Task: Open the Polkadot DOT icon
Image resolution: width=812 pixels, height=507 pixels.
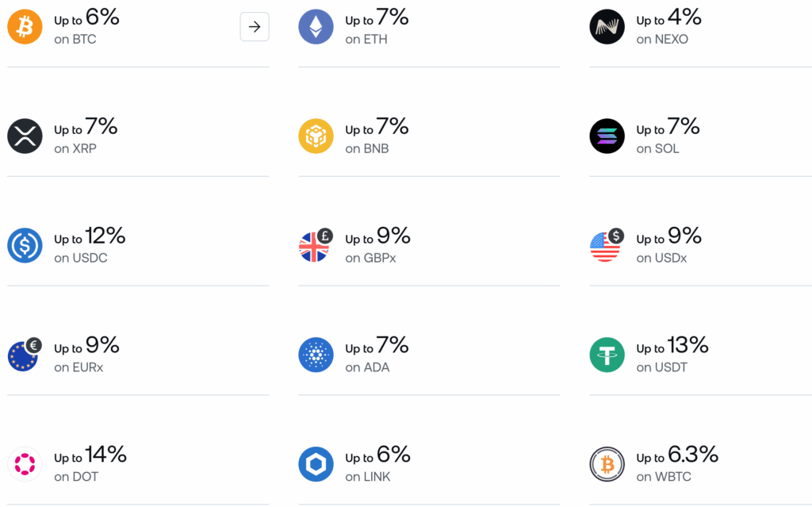Action: [25, 464]
